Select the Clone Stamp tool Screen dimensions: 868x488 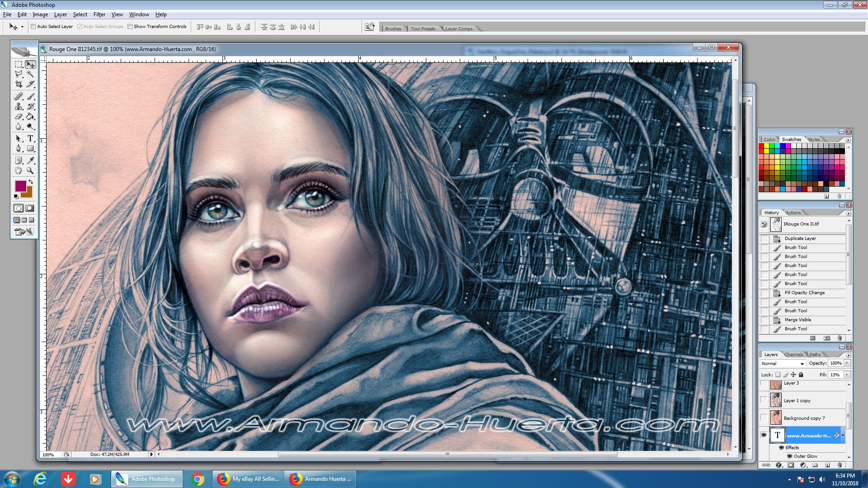[x=19, y=107]
